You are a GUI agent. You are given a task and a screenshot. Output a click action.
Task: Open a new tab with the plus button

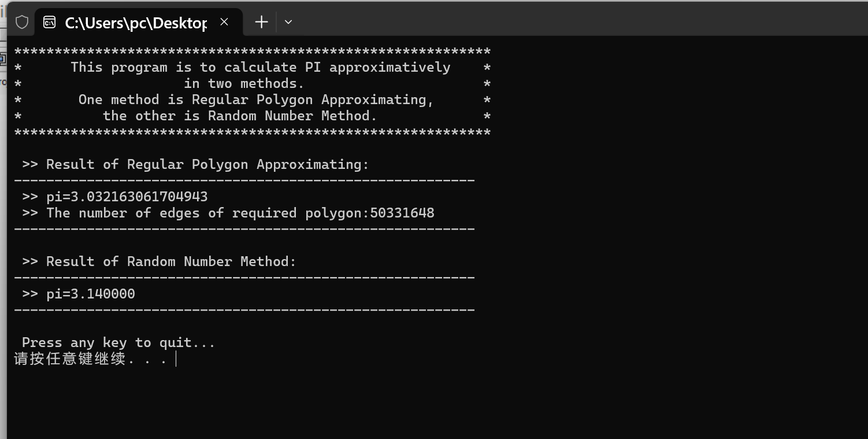point(261,22)
